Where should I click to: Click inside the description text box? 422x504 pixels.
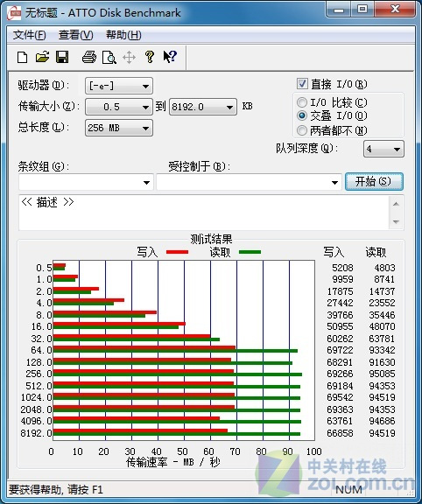(204, 213)
